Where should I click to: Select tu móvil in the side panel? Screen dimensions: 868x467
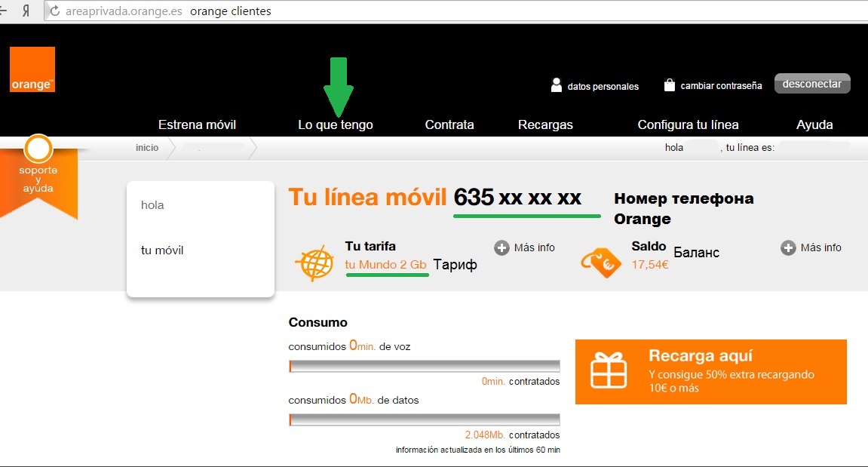[x=162, y=250]
